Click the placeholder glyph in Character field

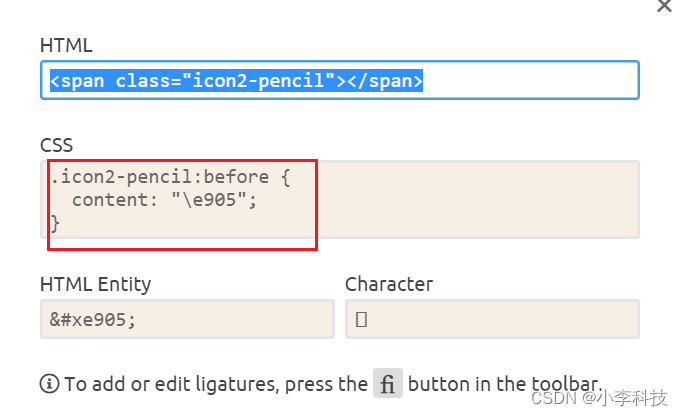point(361,320)
